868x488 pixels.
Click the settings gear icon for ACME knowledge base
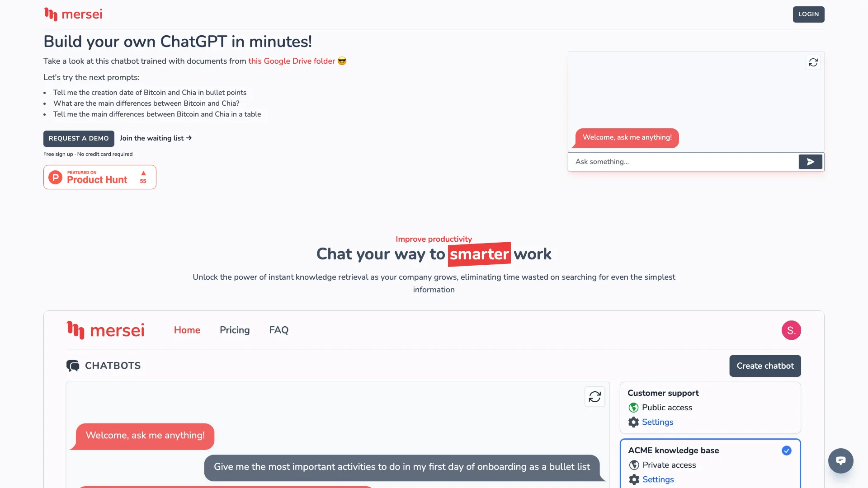[634, 479]
